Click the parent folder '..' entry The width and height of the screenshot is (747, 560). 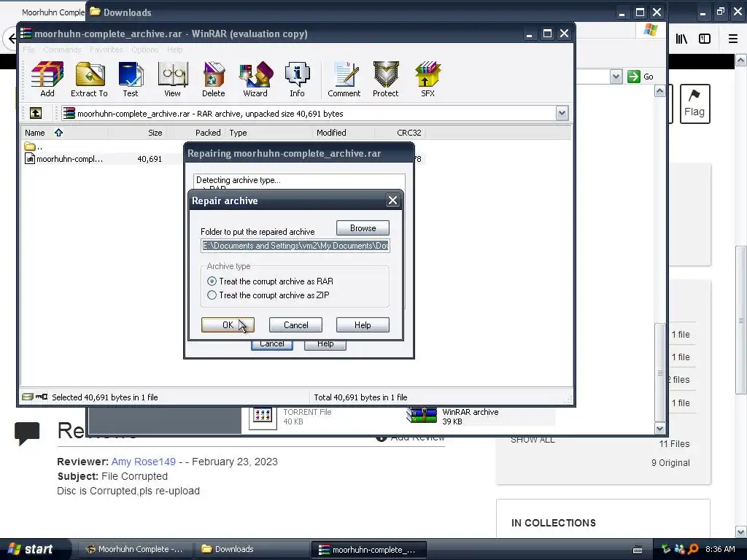[x=34, y=146]
